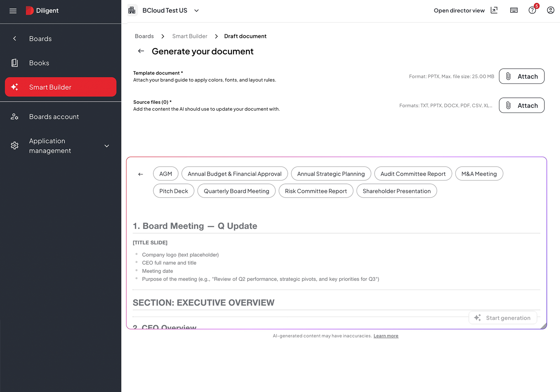Click the [TITLE SLIDE] text
The height and width of the screenshot is (392, 560).
pyautogui.click(x=150, y=243)
